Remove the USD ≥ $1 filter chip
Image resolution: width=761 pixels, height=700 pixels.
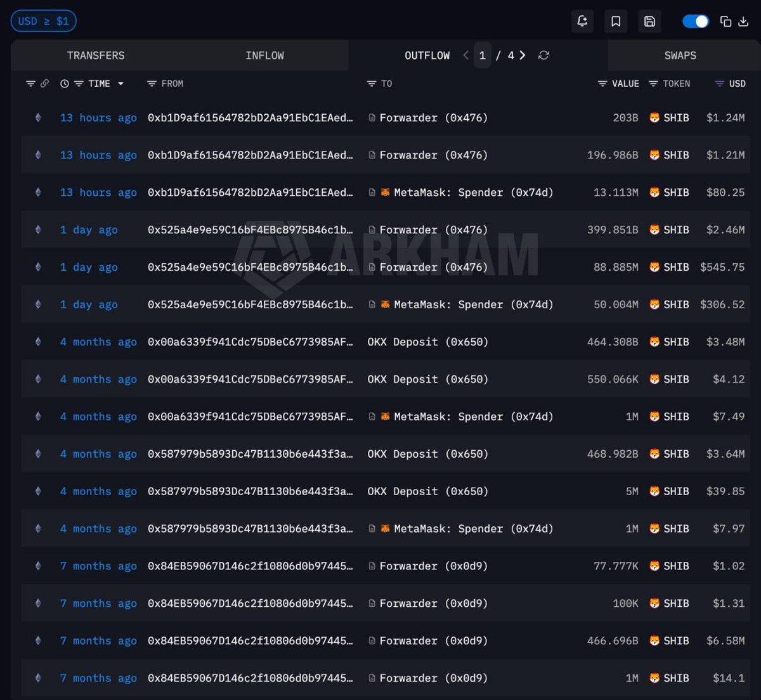click(x=44, y=21)
